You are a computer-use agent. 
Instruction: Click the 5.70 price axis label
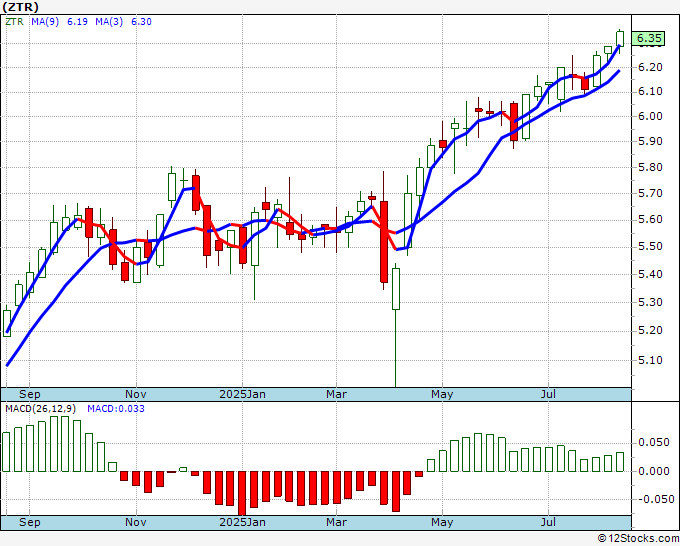[651, 193]
